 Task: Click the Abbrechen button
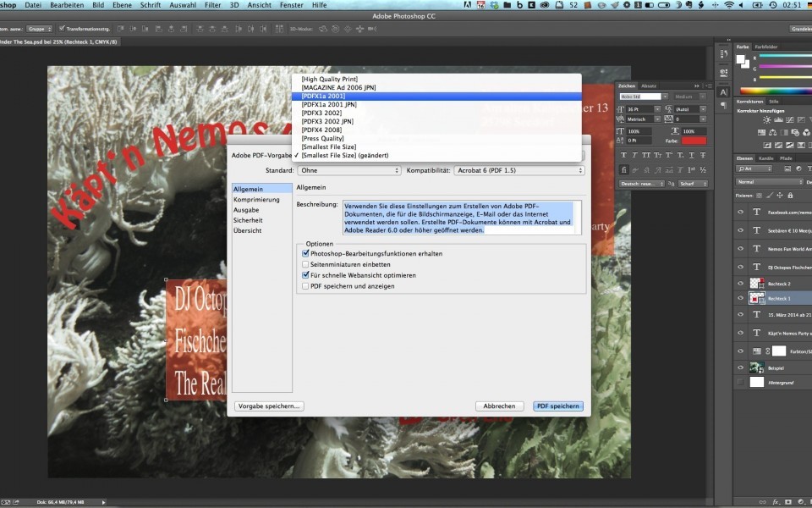(499, 406)
